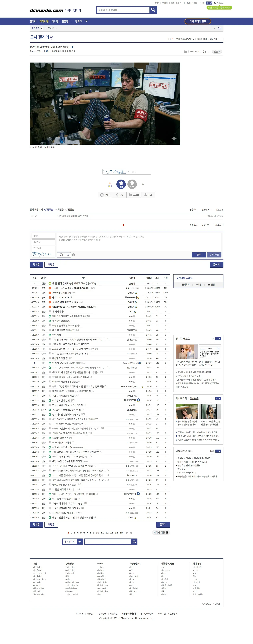Go to previous page of 실시간 베스트
This screenshot has width=253, height=644.
pyautogui.click(x=217, y=339)
